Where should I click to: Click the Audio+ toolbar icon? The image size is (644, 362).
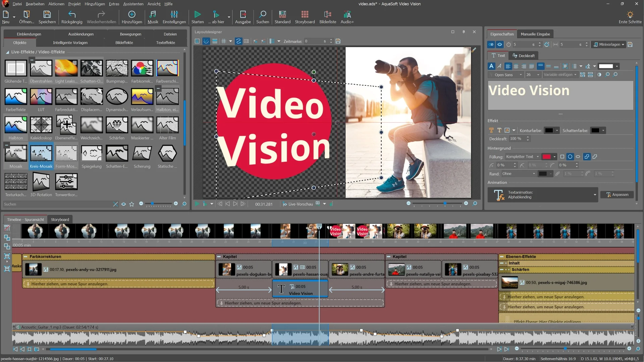coord(347,17)
